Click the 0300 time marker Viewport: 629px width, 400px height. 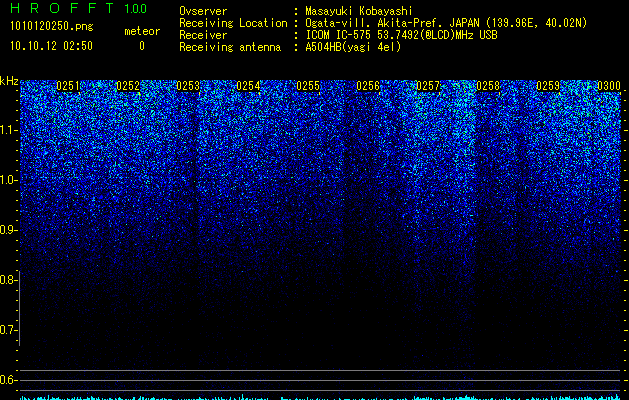click(x=609, y=86)
